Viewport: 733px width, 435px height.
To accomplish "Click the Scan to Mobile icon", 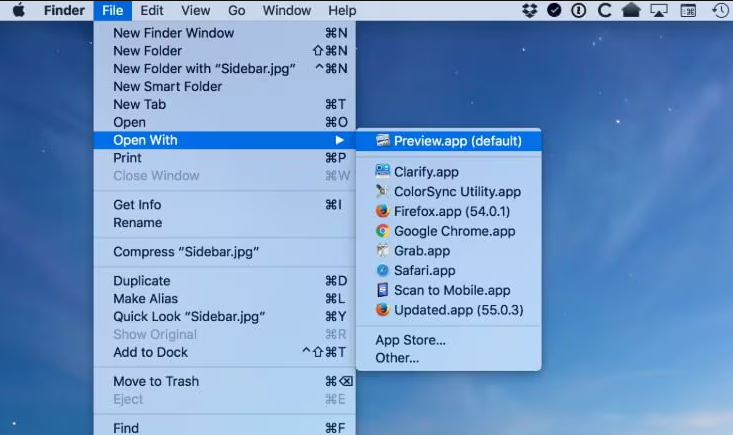I will 382,290.
